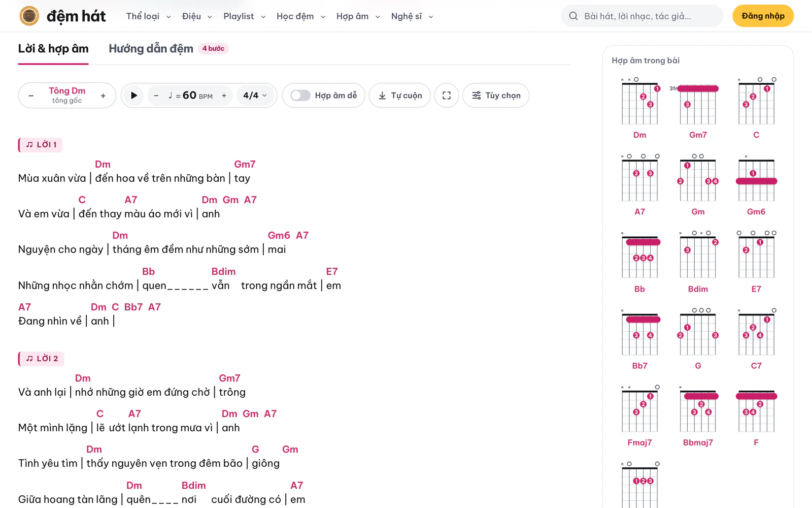Click the search magnifier icon

[x=573, y=16]
